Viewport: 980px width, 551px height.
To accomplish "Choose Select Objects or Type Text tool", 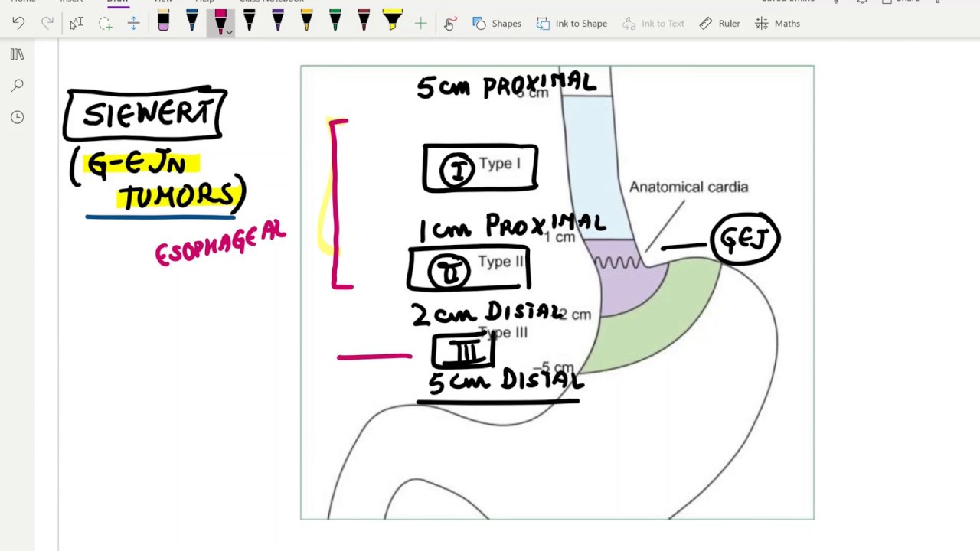I will (x=76, y=24).
